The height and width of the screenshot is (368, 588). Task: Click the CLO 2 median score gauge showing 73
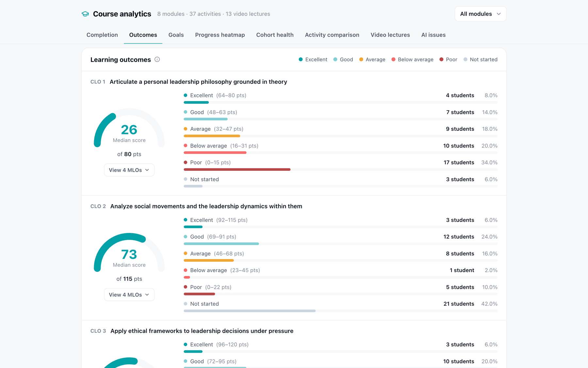click(129, 253)
